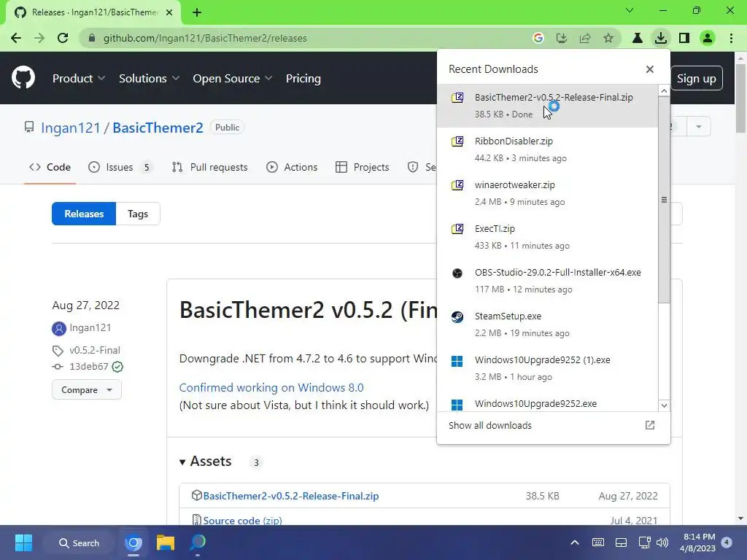Open the BasicThemer2 repository link
Viewport: 747px width, 560px height.
(x=158, y=128)
